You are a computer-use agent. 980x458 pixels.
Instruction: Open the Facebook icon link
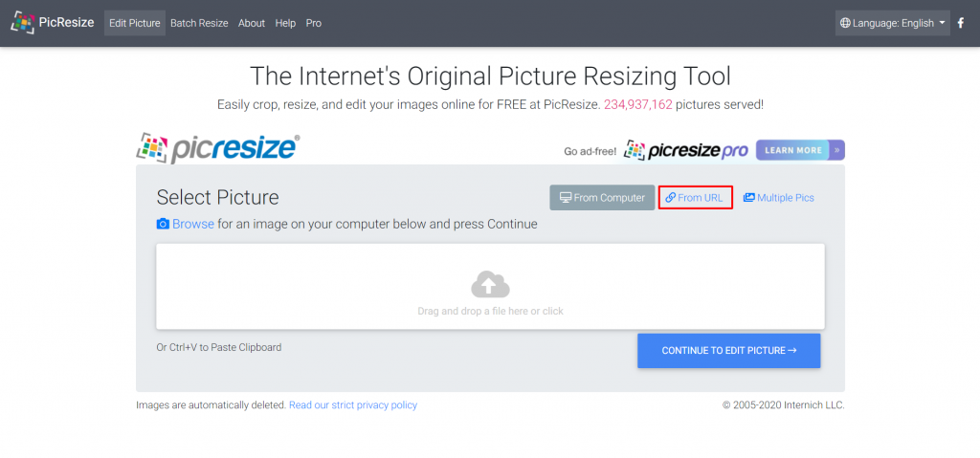pos(961,23)
